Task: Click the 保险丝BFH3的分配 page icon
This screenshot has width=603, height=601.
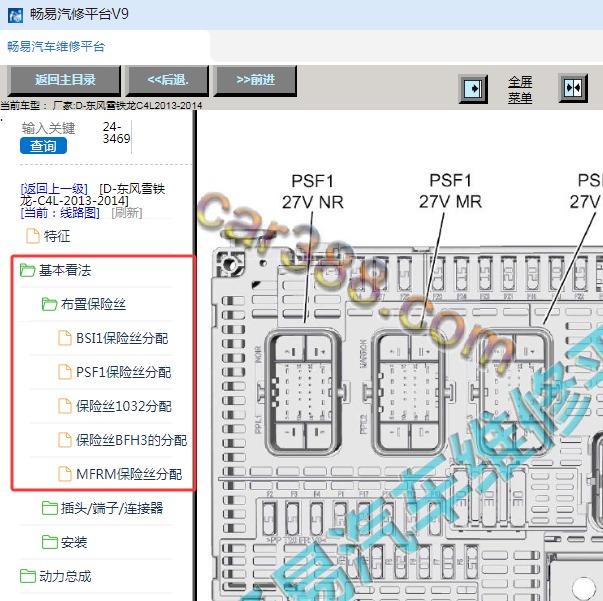Action: (65, 440)
